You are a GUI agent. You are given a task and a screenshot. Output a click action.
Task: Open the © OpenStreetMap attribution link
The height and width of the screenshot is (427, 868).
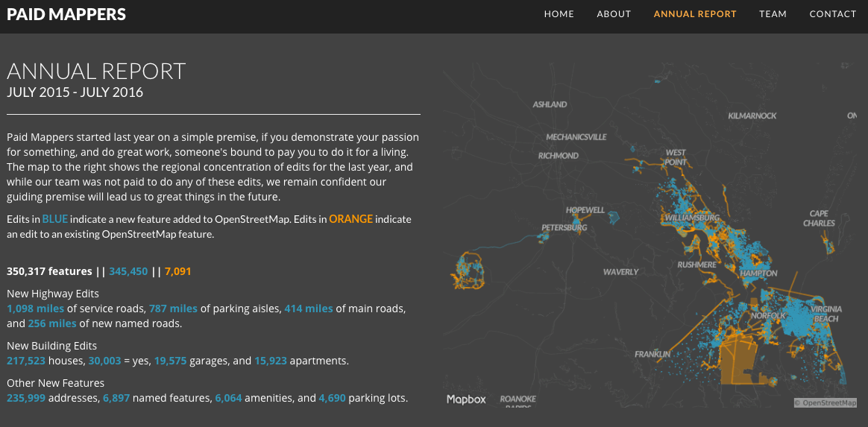[825, 402]
